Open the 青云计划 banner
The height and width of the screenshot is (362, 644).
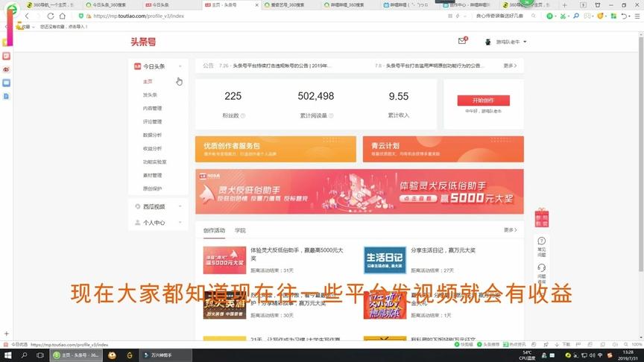pos(443,149)
